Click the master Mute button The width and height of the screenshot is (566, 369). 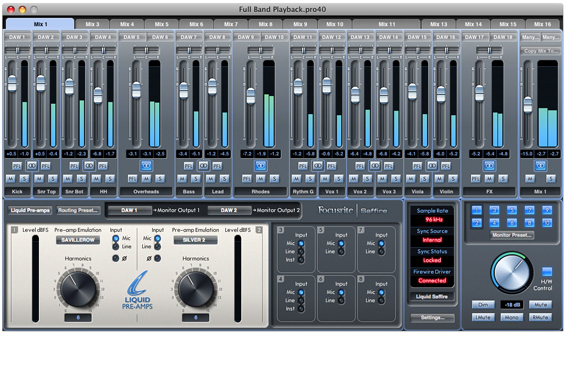pos(540,305)
